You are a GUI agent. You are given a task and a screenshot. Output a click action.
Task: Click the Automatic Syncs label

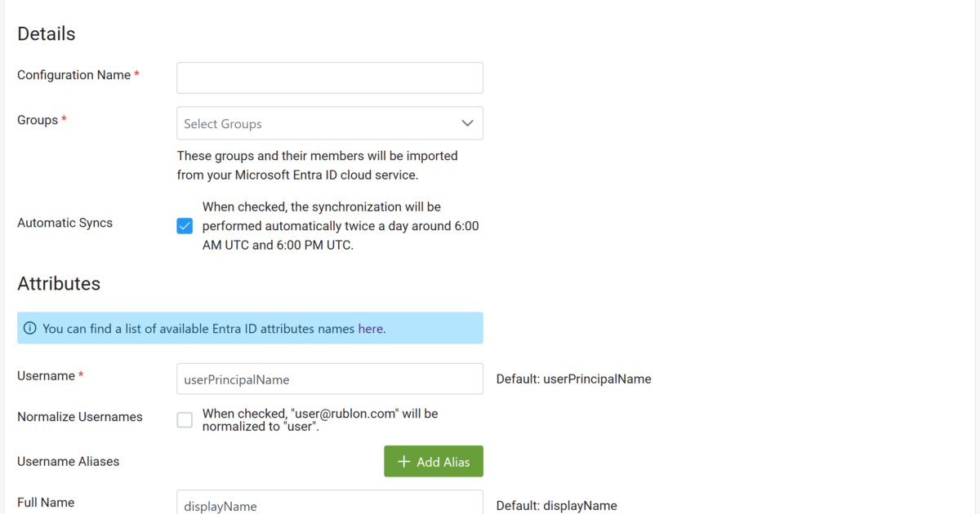pos(65,223)
